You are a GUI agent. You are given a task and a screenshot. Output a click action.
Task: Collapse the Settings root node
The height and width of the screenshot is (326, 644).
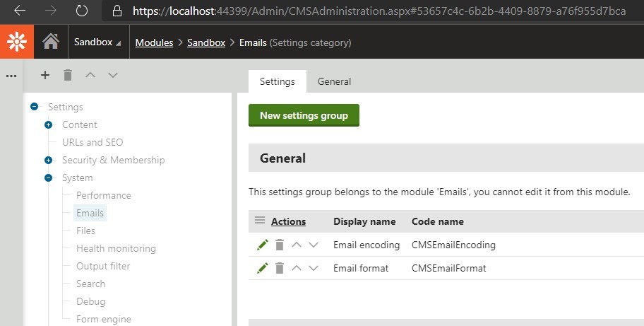click(x=35, y=107)
